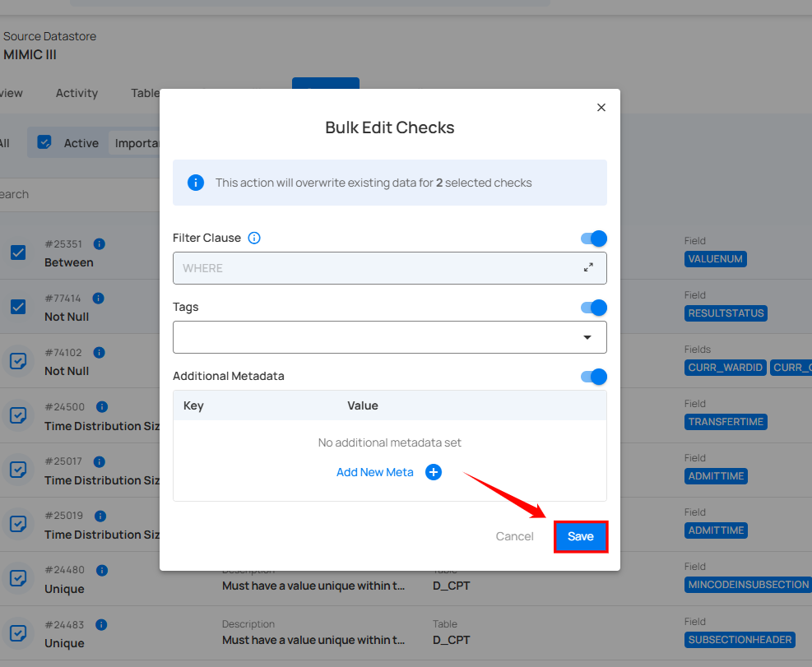Select check #25019 Time Distribution Size
The image size is (812, 667).
pos(18,524)
